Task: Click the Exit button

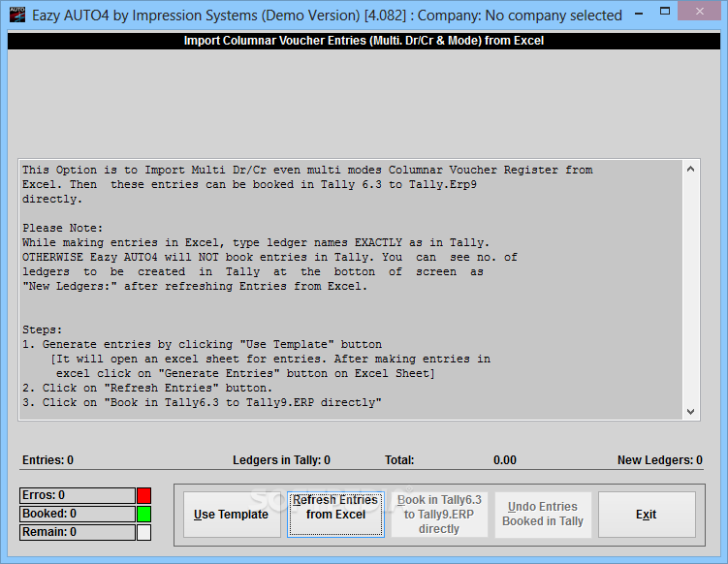Action: coord(647,515)
